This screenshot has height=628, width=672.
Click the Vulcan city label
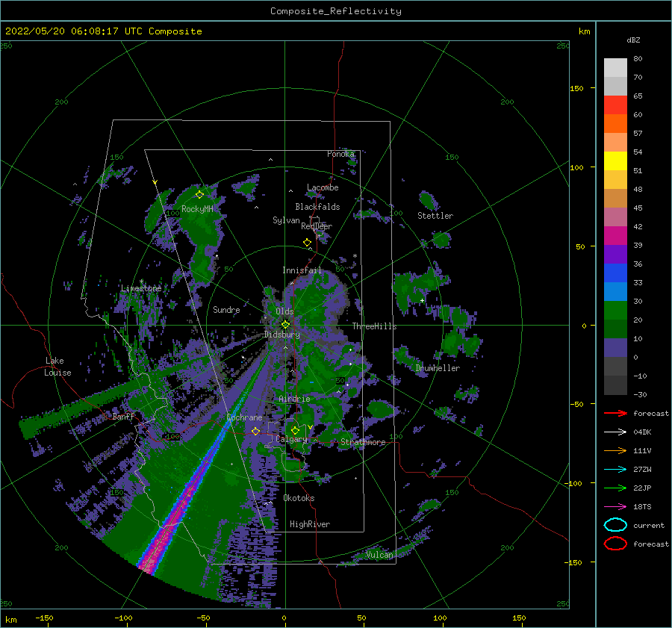[x=379, y=555]
